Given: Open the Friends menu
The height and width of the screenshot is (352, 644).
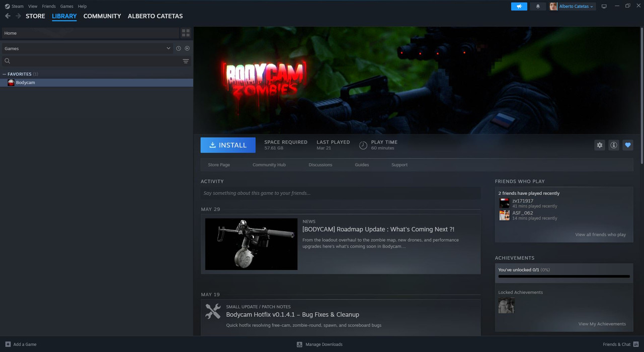Looking at the screenshot, I should (x=49, y=6).
